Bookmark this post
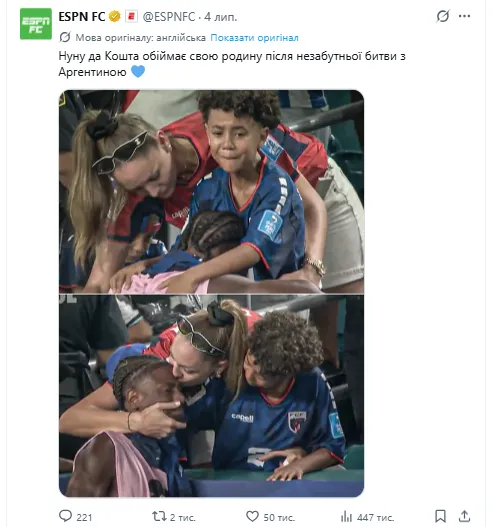The width and height of the screenshot is (499, 527). point(440,516)
